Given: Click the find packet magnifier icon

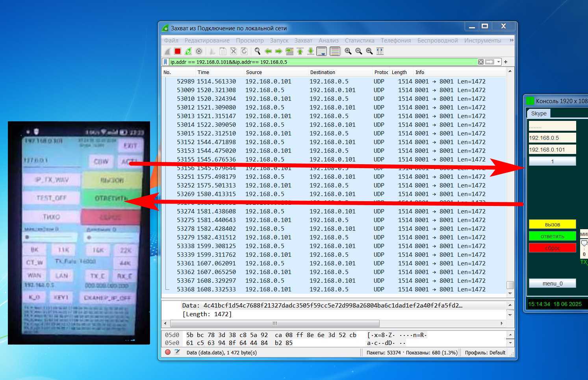Looking at the screenshot, I should (258, 51).
